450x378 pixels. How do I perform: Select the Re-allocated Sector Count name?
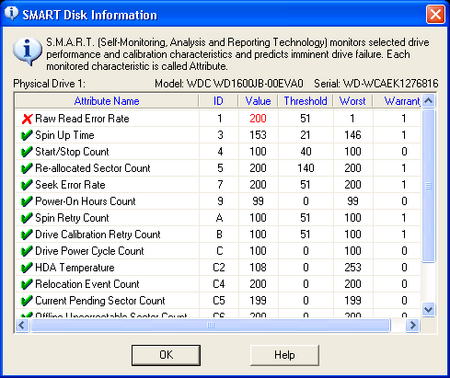93,168
